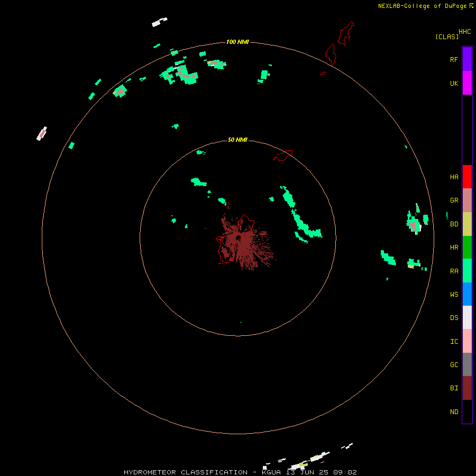Click the HYDROMETEOR CLASSIFICATION title text
Viewport: 476px width, 476px height.
(186, 472)
